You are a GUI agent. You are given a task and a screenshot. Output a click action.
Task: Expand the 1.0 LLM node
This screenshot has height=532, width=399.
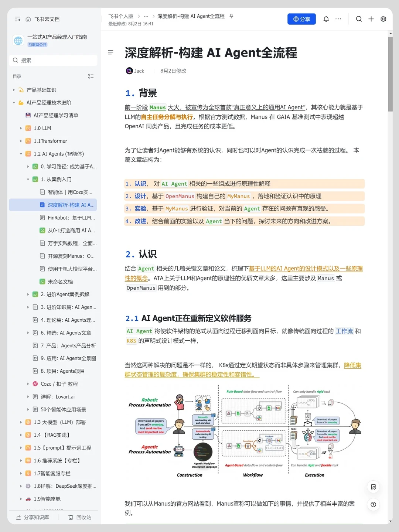pos(21,128)
